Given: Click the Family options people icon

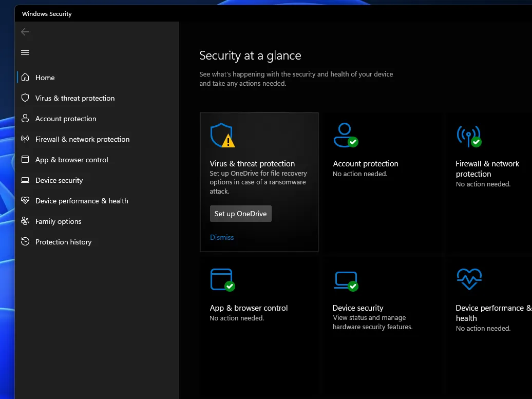Looking at the screenshot, I should tap(25, 221).
